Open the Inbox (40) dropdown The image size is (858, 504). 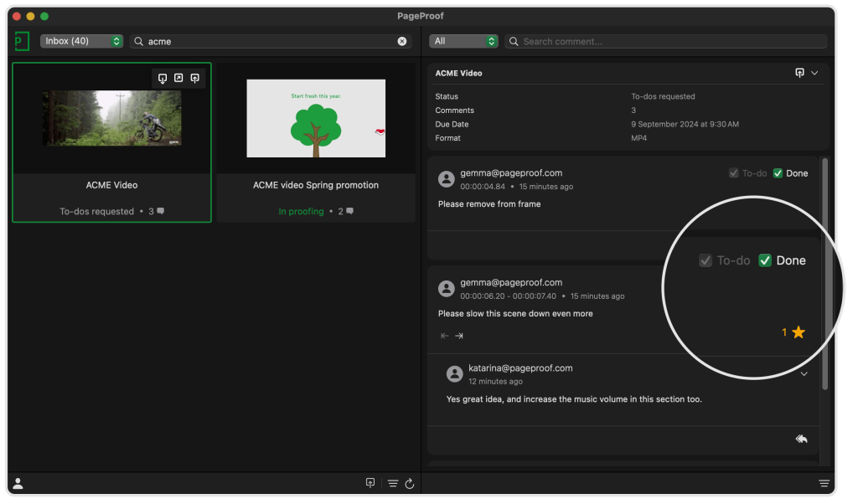(x=81, y=41)
